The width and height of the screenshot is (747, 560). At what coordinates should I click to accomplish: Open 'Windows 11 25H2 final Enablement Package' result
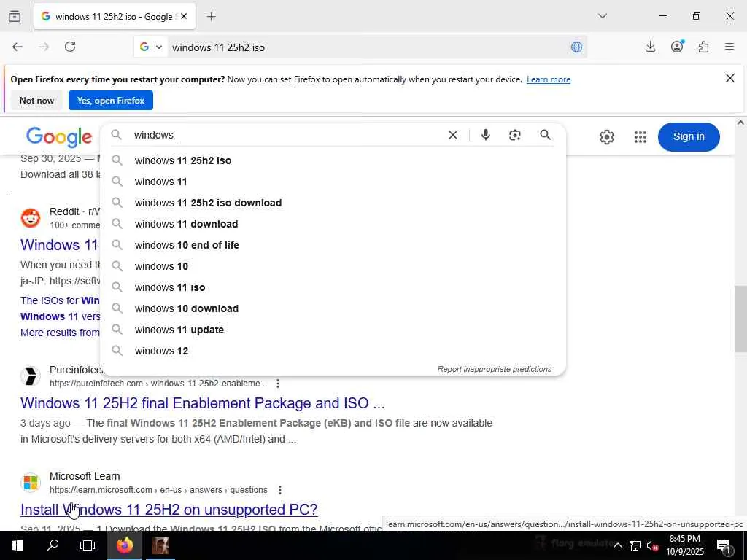[x=203, y=403]
